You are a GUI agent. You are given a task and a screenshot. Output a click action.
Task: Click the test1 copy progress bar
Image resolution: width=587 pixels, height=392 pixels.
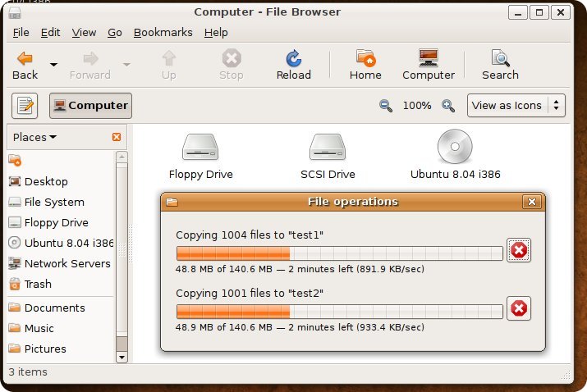339,253
